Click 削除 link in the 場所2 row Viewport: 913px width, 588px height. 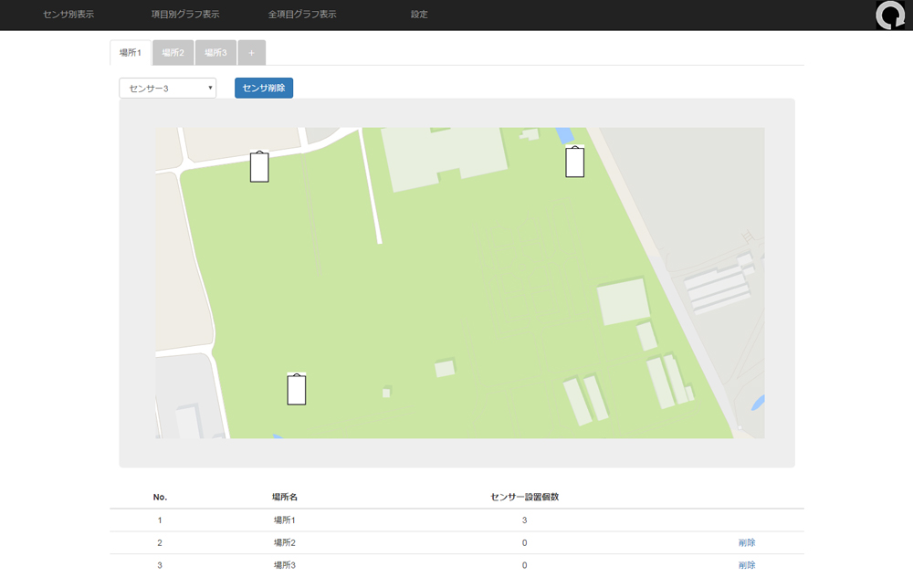point(747,542)
